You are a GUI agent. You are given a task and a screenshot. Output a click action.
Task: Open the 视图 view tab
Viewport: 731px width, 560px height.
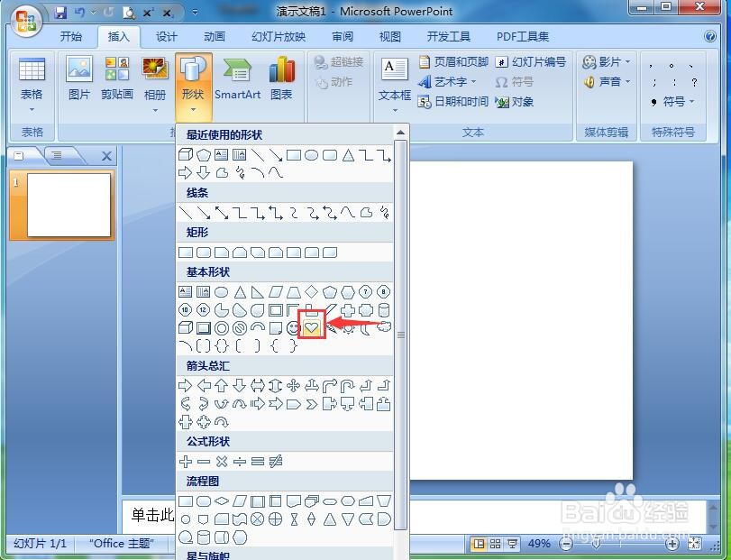pyautogui.click(x=390, y=36)
